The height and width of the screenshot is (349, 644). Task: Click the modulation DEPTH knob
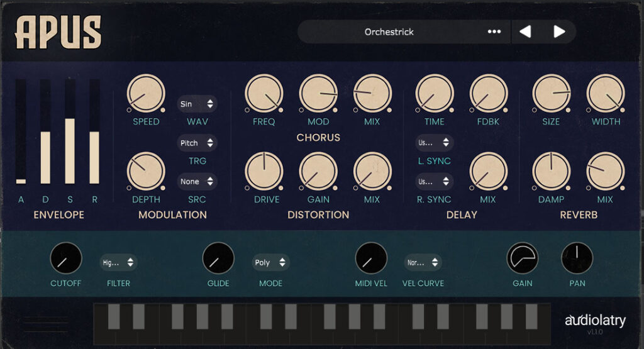pos(146,171)
